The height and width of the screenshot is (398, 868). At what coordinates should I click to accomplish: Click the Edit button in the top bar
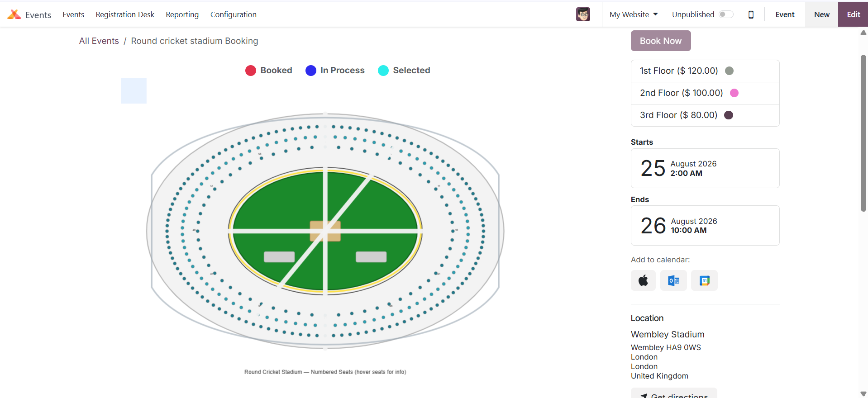point(853,14)
